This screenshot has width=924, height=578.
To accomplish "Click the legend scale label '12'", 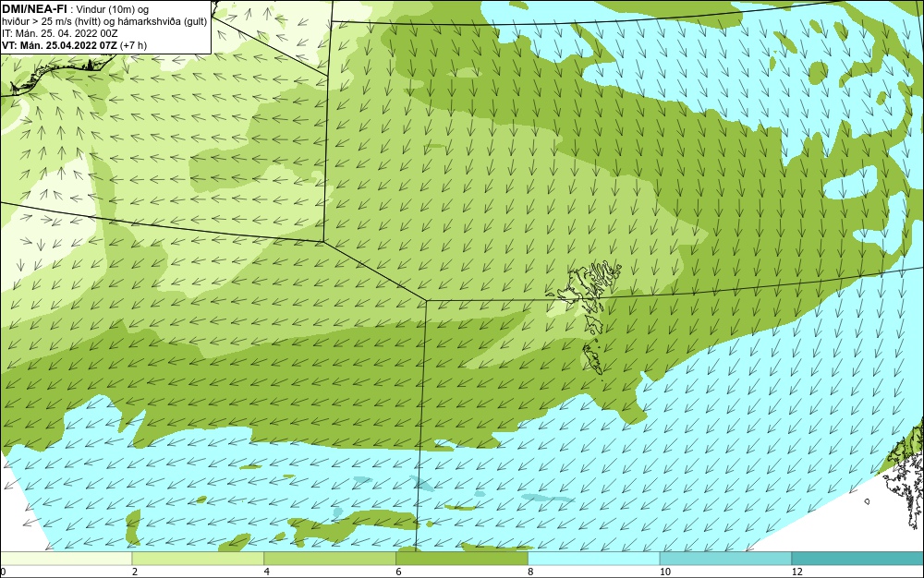I will 797,572.
